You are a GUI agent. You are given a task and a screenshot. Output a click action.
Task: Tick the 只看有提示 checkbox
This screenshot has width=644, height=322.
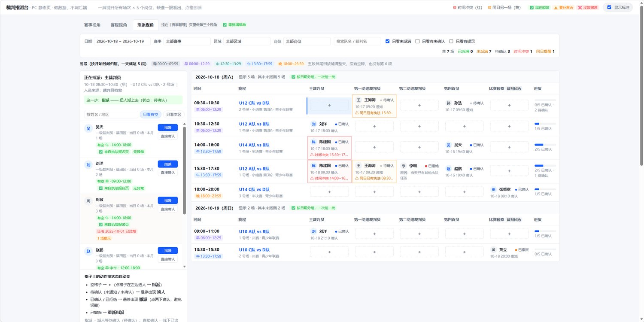coord(451,41)
